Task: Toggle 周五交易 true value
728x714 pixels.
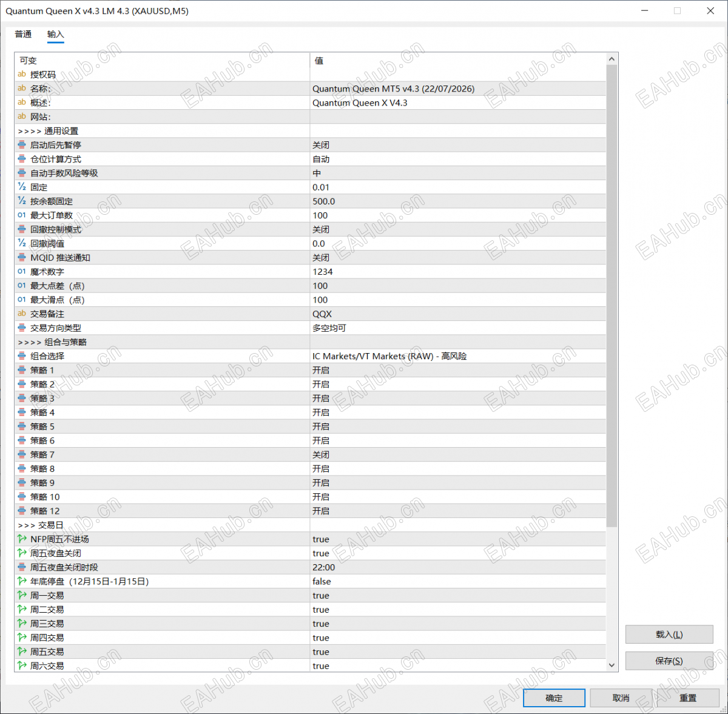Action: point(457,652)
